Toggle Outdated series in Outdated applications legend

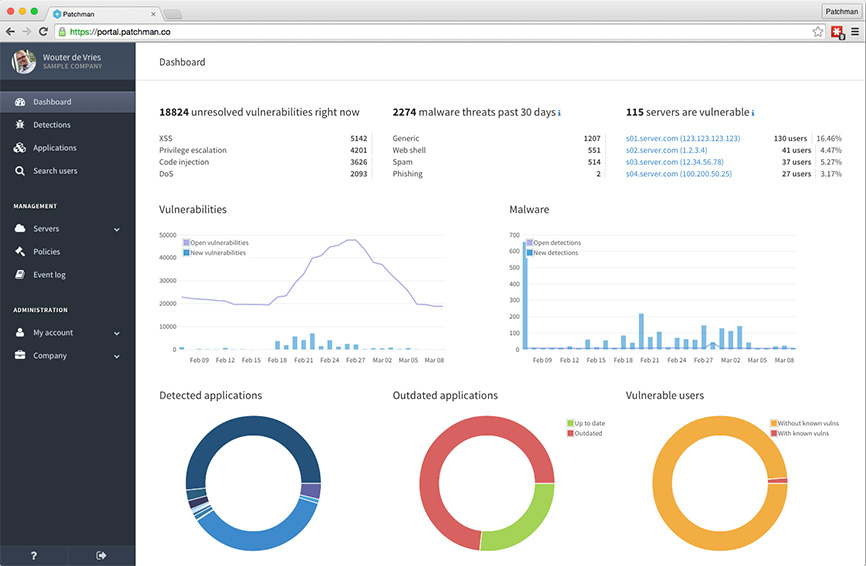(x=587, y=433)
